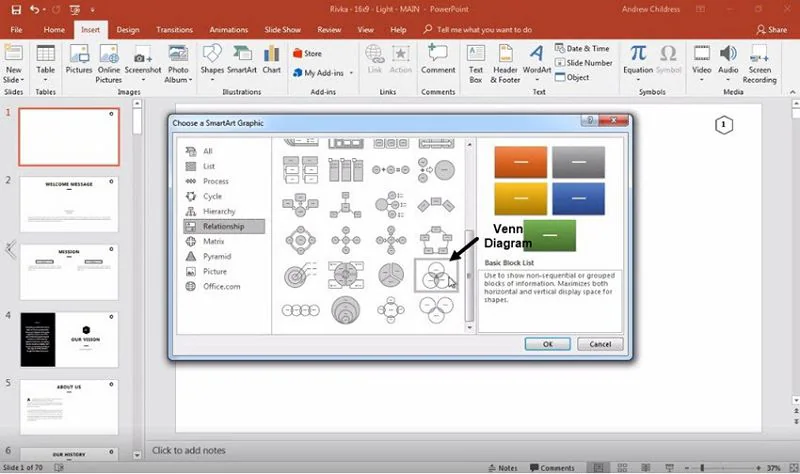Confirm the SmartArt dialog with OK

(547, 344)
